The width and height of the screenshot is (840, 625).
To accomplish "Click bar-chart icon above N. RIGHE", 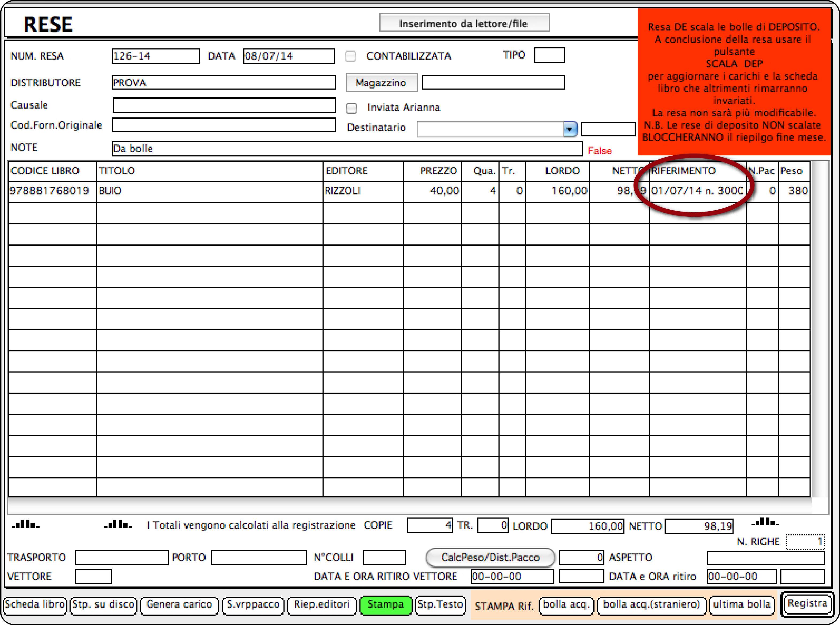I will (765, 522).
